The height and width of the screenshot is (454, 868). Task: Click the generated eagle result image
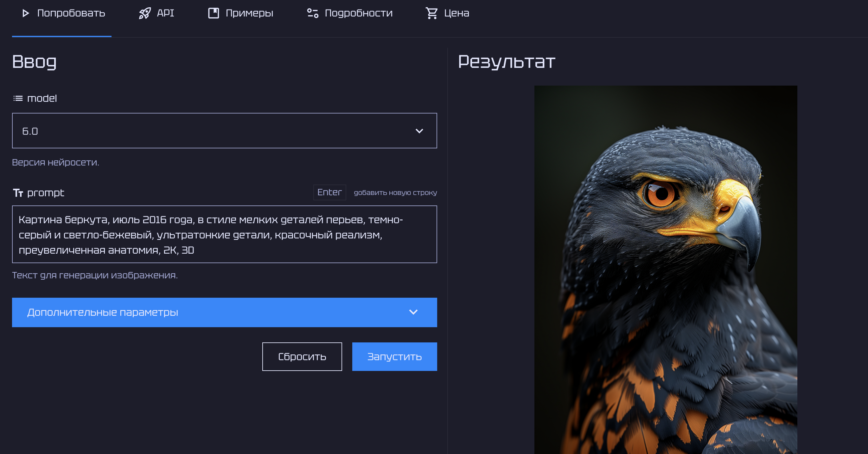tap(666, 270)
